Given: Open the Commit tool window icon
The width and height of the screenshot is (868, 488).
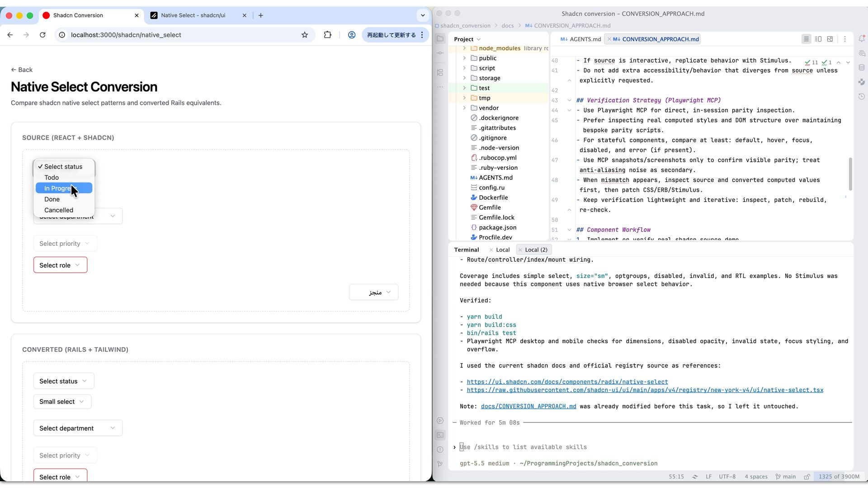Looking at the screenshot, I should [x=440, y=53].
